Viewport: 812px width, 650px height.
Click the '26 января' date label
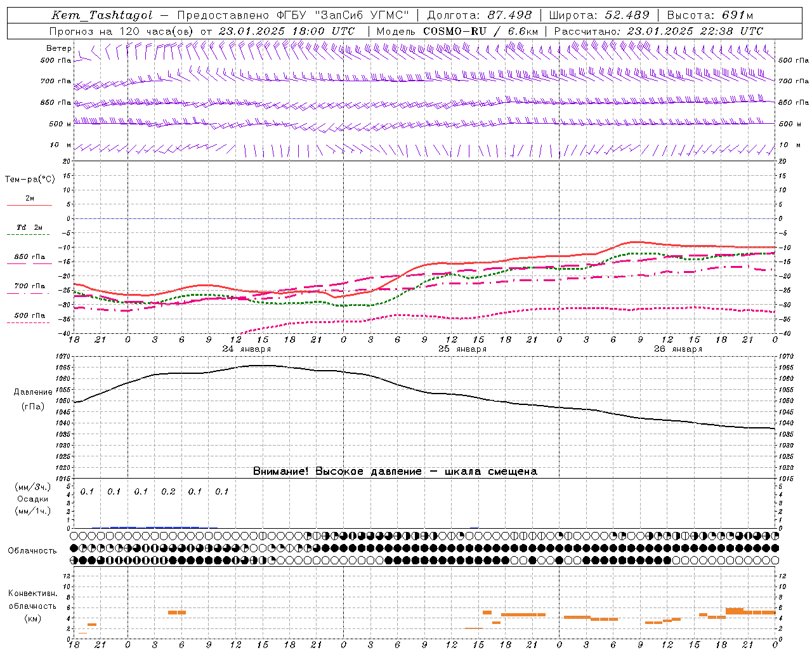point(678,349)
